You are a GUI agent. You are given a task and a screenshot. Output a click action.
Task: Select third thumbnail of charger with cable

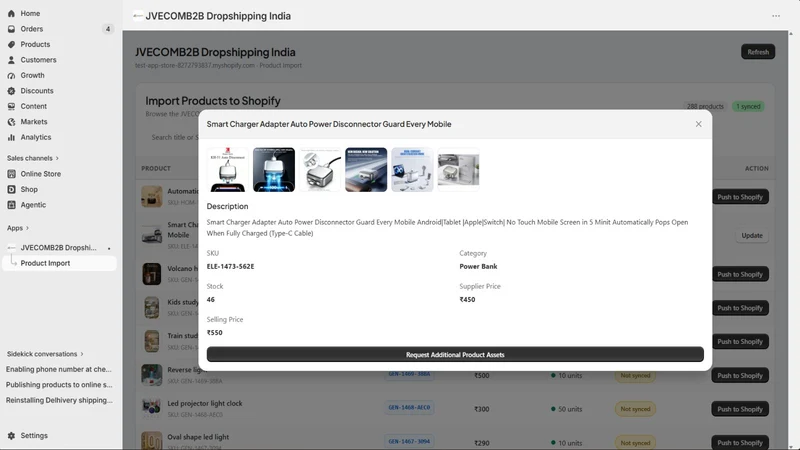320,170
